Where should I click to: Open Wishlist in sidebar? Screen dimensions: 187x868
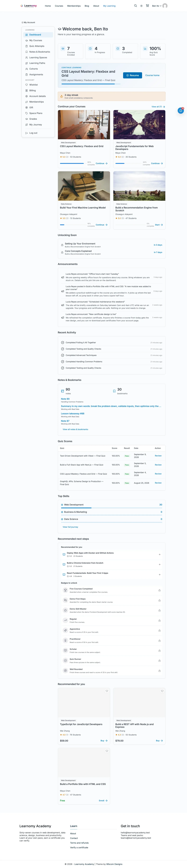click(38, 85)
